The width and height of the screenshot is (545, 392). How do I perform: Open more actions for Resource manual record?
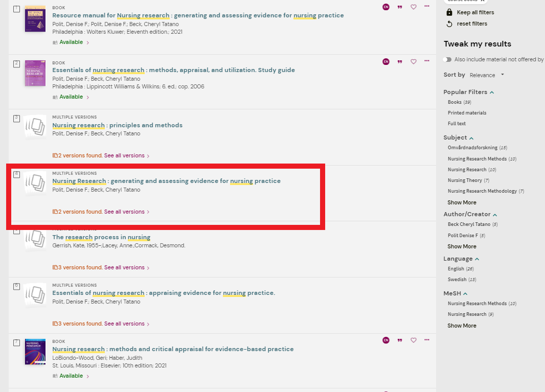coord(427,6)
